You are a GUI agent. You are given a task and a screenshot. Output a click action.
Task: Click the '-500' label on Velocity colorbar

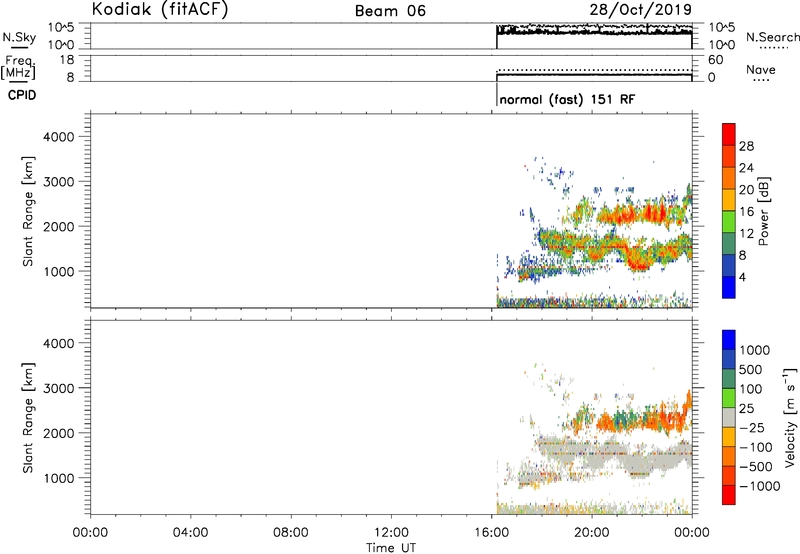point(756,466)
